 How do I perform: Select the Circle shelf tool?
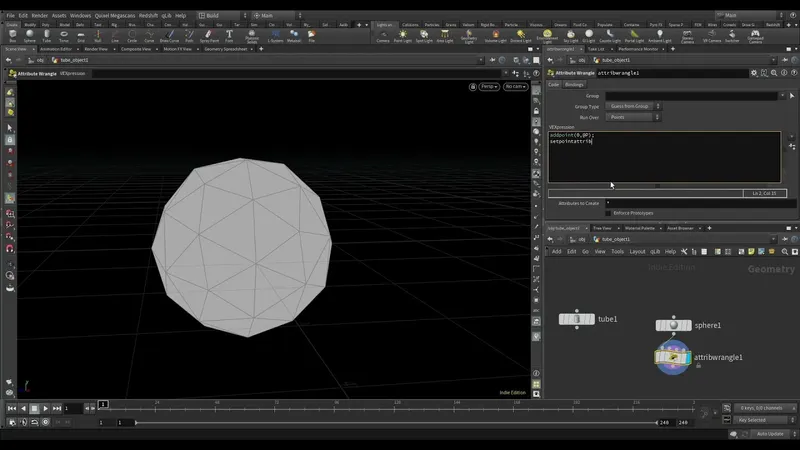point(132,36)
